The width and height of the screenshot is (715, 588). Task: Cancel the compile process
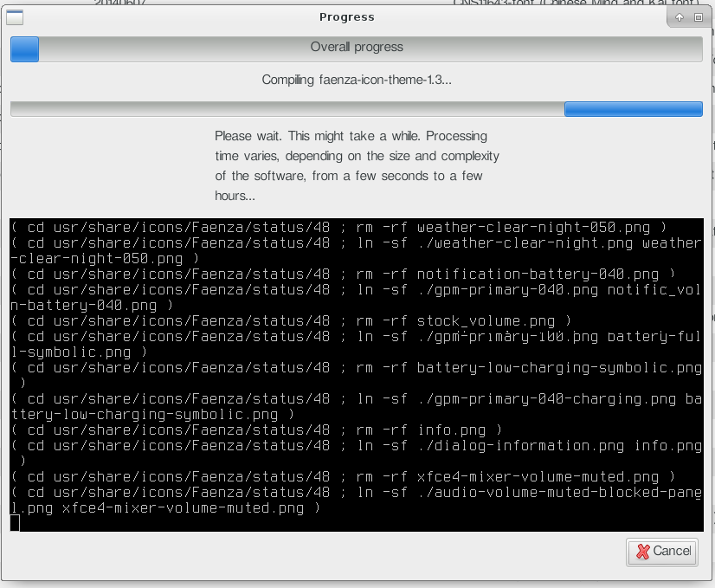pyautogui.click(x=662, y=552)
